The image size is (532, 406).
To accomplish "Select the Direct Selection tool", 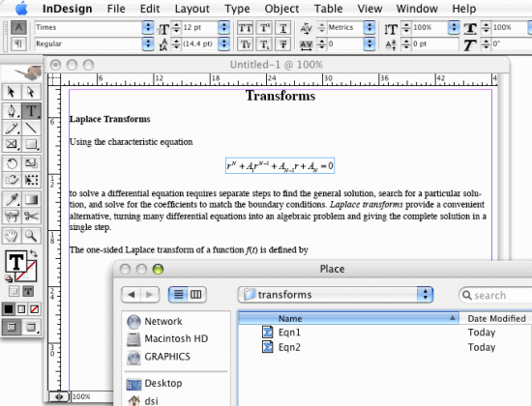I will point(31,92).
